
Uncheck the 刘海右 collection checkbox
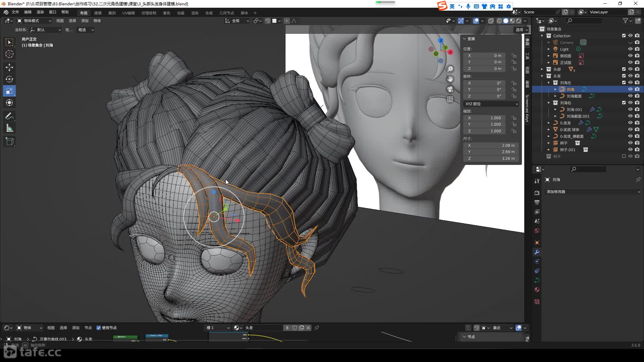pyautogui.click(x=624, y=103)
